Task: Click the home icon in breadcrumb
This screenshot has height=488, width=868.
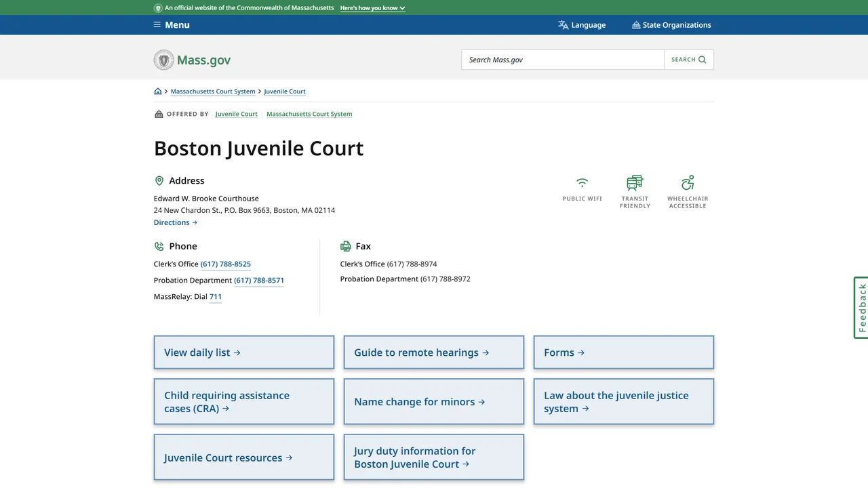Action: tap(158, 91)
